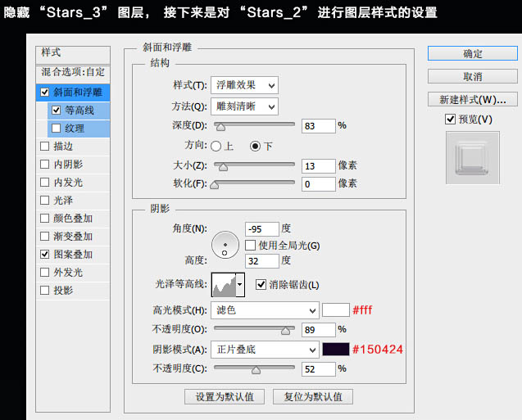
Task: Select the 内阴影 list item label
Action: pos(68,165)
